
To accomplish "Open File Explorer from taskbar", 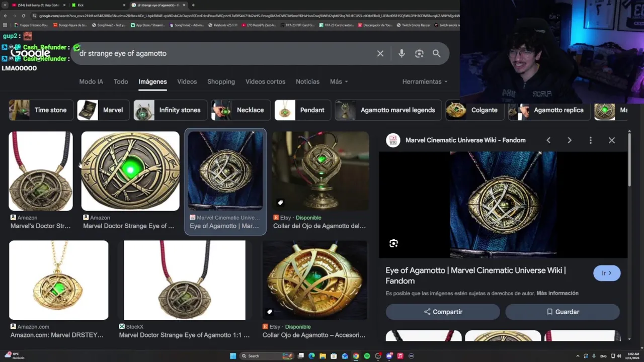I will coord(323,356).
